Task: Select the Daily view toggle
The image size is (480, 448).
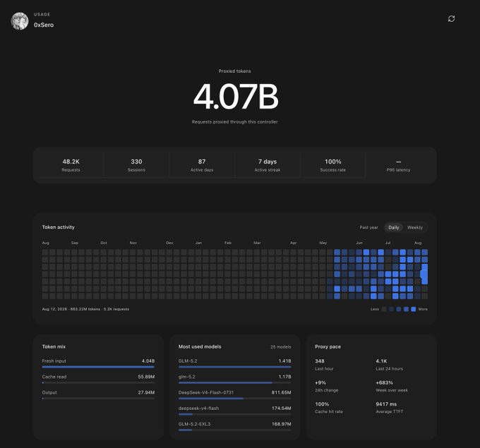Action: 394,227
